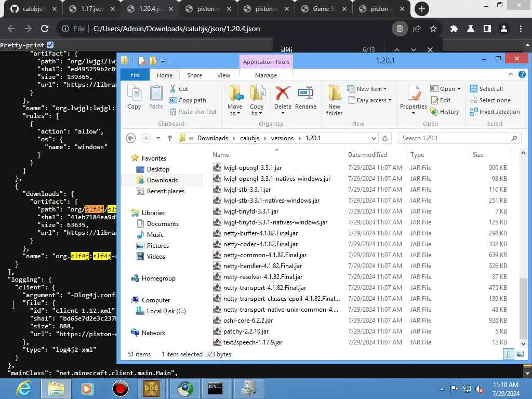Click the Explorer vertical scrollbar thumb
532x399 pixels.
click(x=523, y=308)
